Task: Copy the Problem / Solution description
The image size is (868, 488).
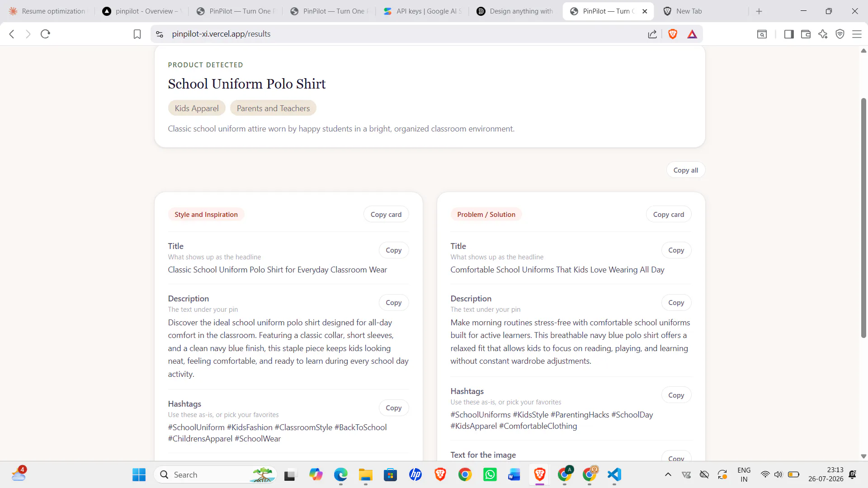Action: point(676,302)
